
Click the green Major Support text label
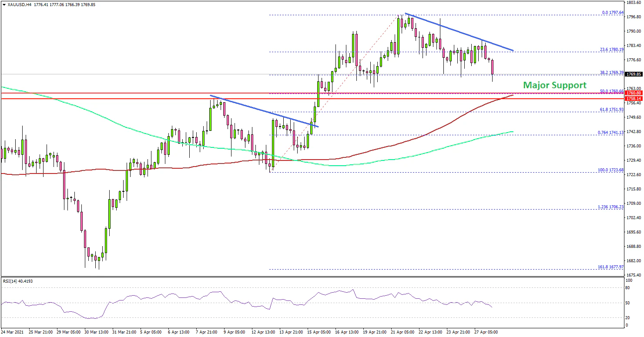554,85
